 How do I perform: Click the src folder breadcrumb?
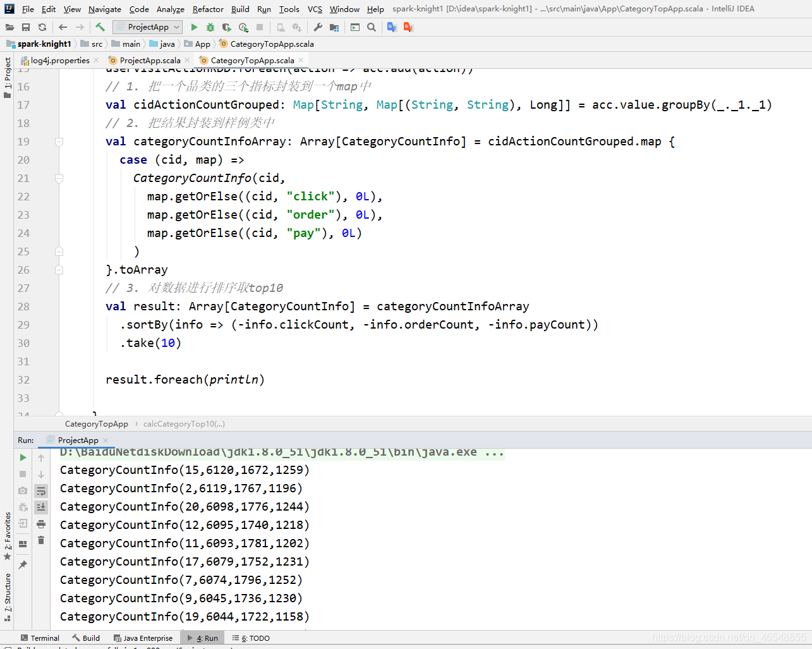point(92,44)
